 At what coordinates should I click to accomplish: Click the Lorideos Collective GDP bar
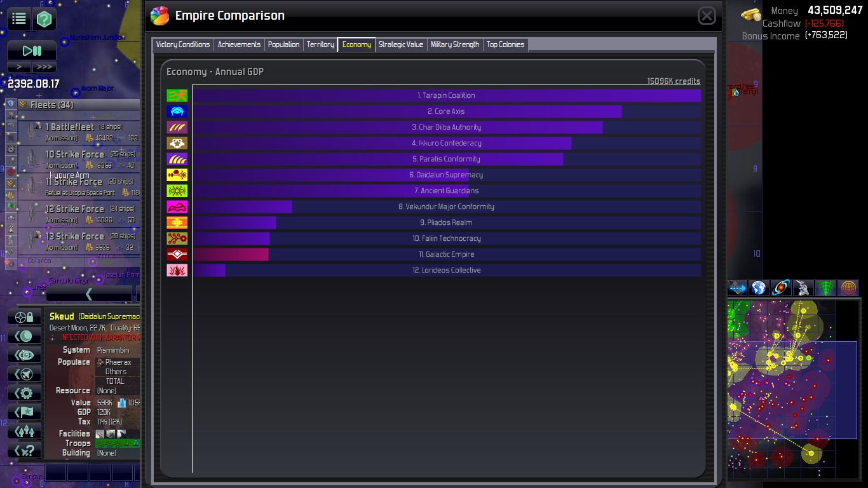(x=209, y=270)
